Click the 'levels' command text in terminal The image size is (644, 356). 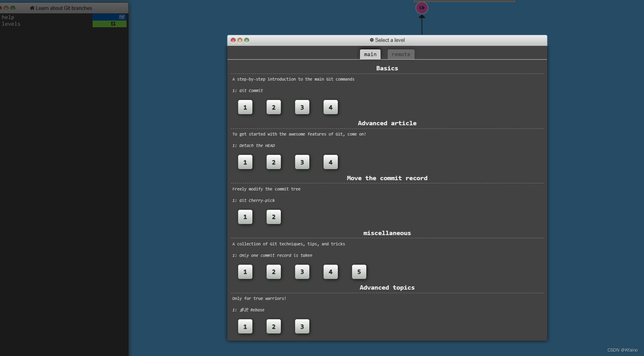tap(11, 24)
